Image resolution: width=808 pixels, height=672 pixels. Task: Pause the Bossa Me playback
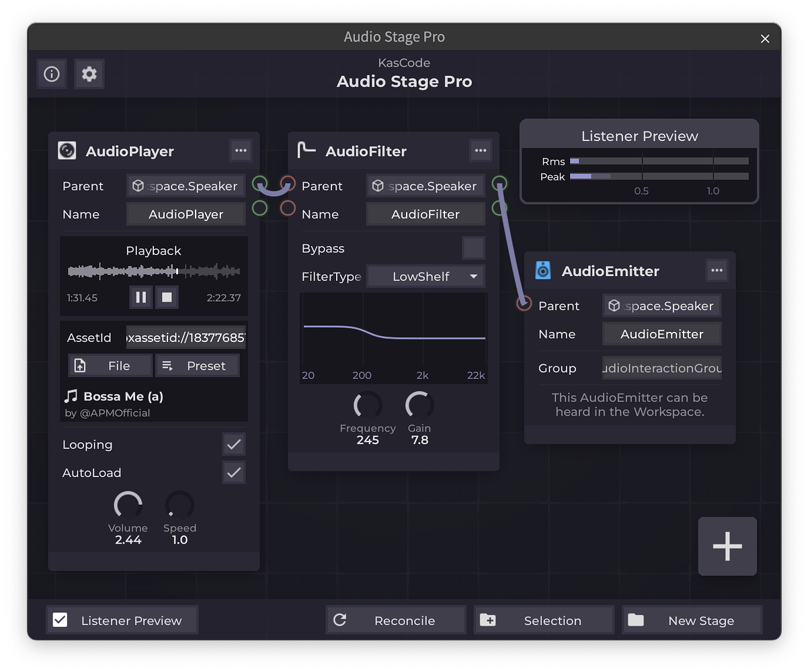[140, 297]
